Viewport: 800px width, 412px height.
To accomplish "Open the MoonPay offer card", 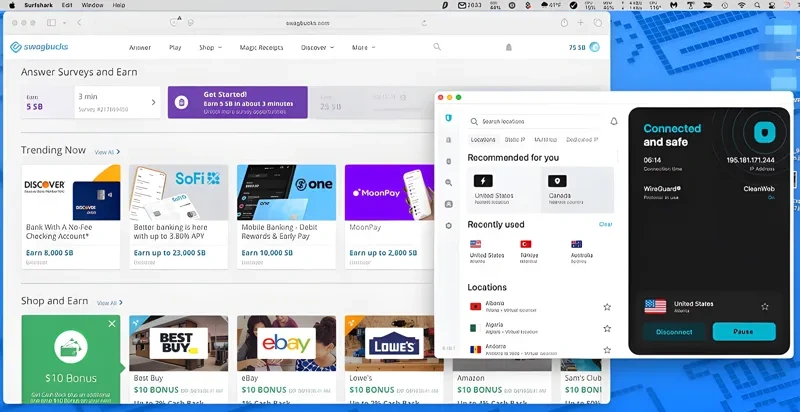I will tap(390, 217).
